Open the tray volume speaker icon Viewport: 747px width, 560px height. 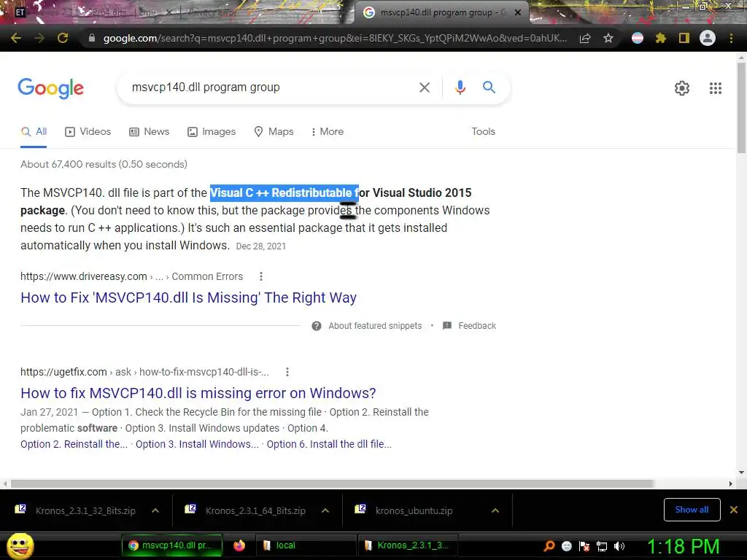619,546
